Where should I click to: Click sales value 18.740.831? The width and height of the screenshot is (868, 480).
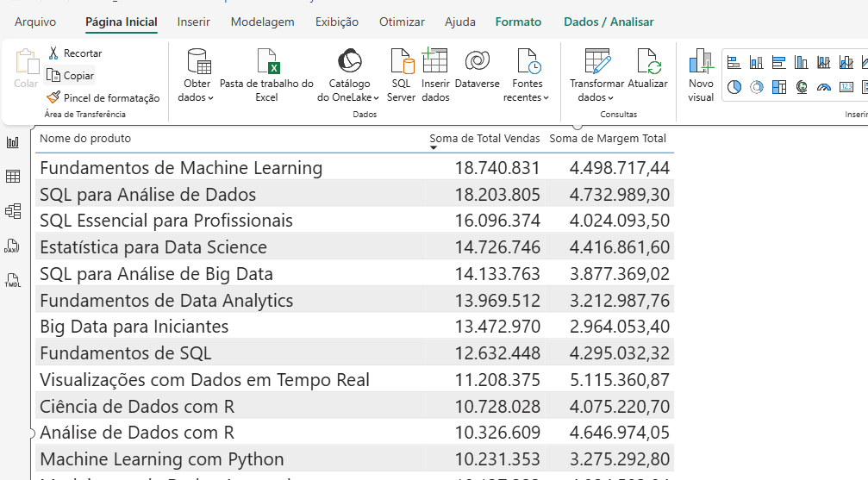(497, 168)
